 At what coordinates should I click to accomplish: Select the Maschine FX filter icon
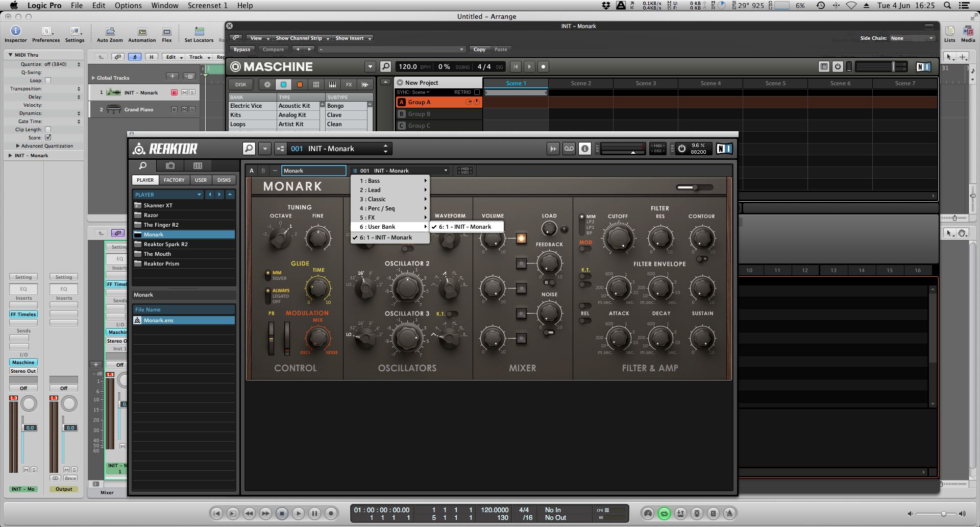pyautogui.click(x=349, y=85)
